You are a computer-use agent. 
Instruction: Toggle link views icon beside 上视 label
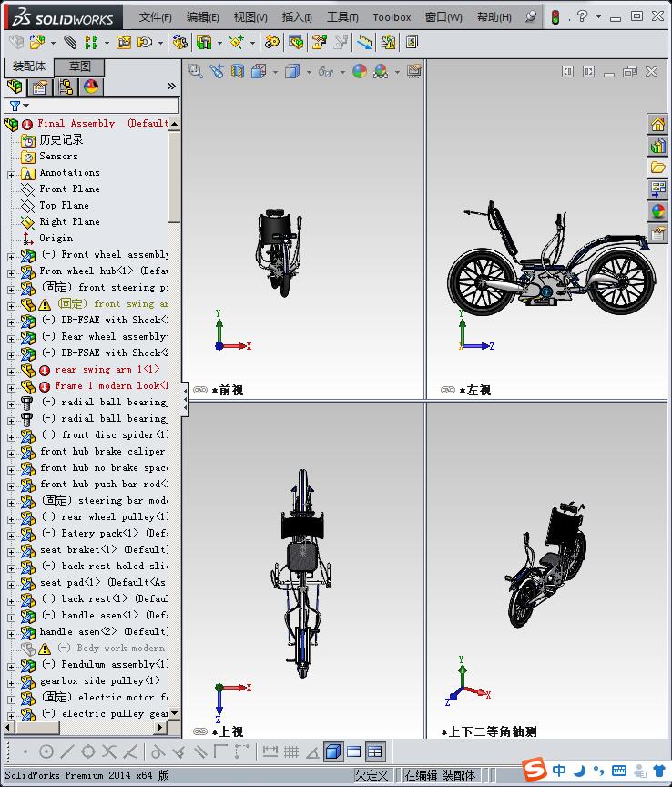coord(200,731)
